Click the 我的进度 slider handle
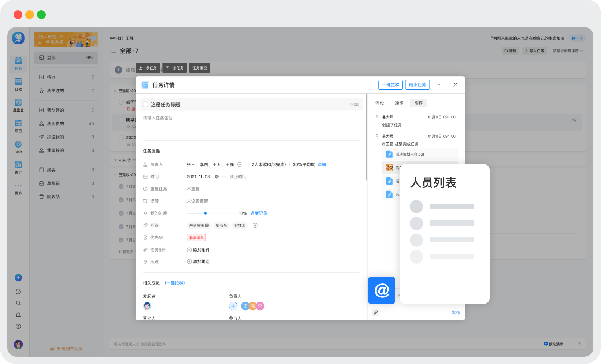Viewport: 601px width, 364px height. click(205, 213)
